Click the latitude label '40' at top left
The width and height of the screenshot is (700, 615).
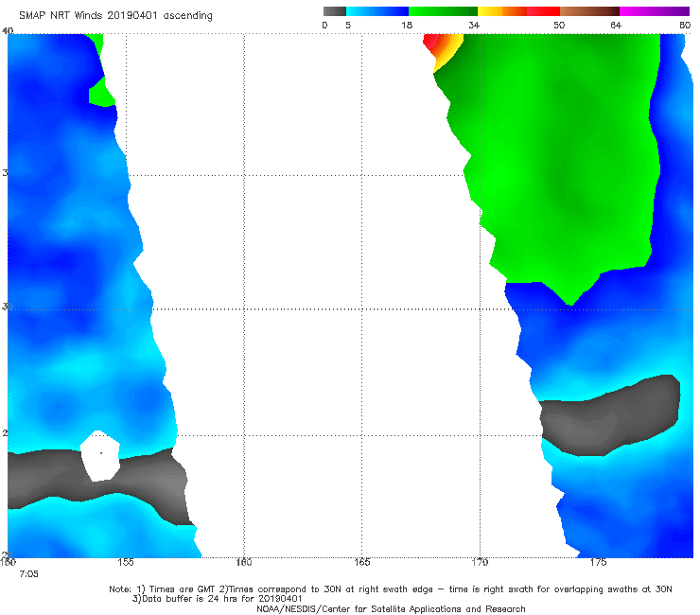(x=8, y=30)
